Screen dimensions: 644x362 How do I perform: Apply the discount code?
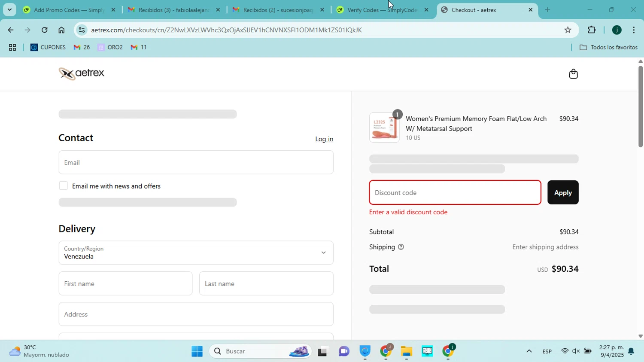563,192
